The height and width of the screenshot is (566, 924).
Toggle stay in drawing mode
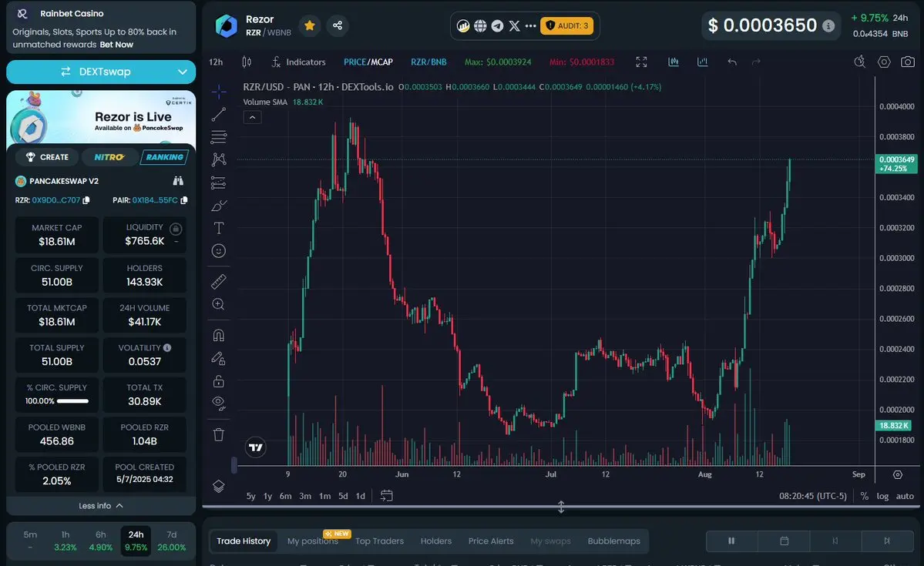click(219, 358)
